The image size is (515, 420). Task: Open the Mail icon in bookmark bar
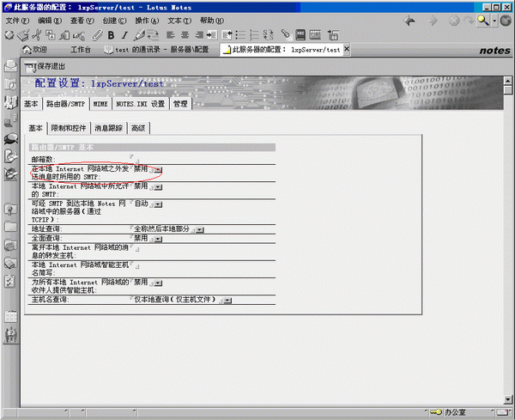(10, 66)
